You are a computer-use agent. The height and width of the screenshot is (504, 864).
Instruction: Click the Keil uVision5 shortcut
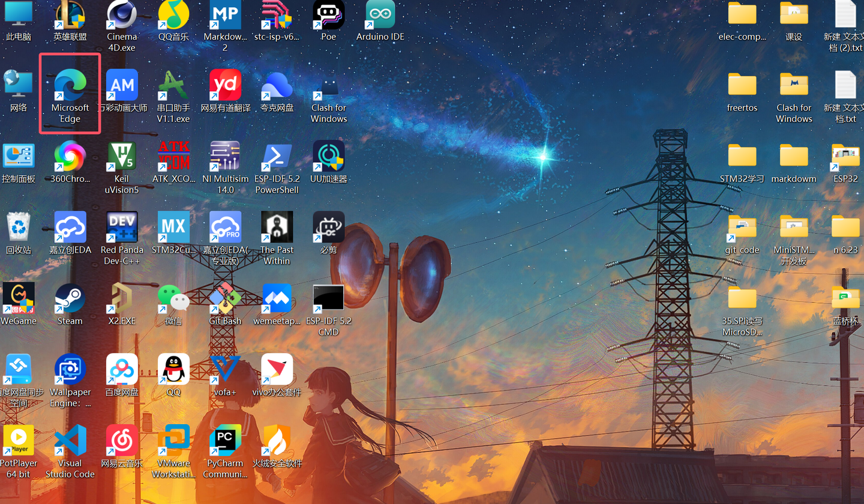(x=122, y=156)
